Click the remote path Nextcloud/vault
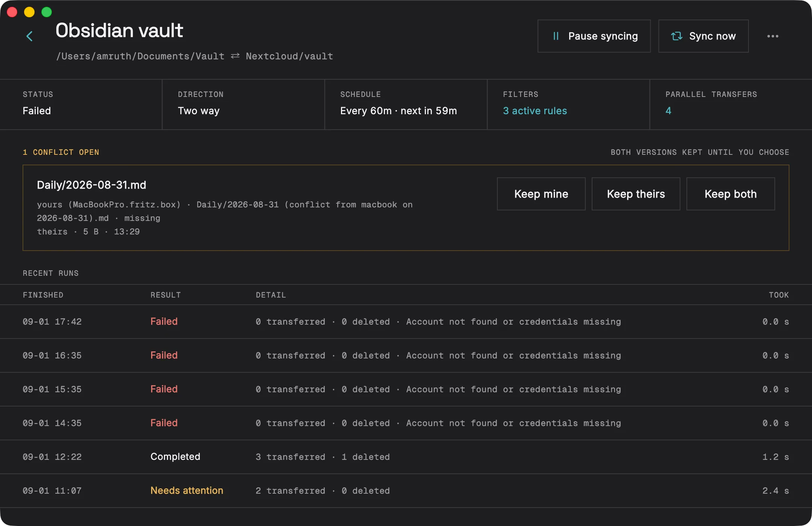 tap(289, 56)
